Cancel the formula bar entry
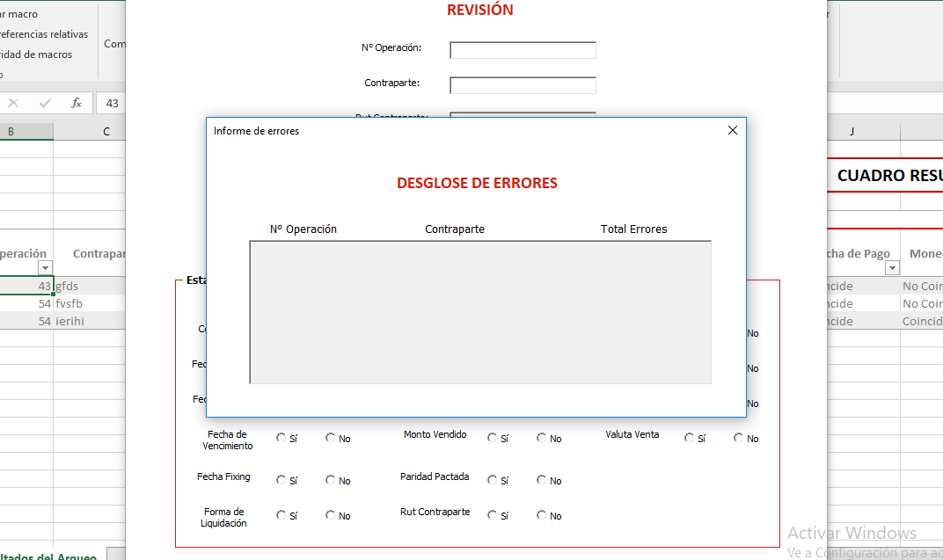943x560 pixels. coord(13,104)
